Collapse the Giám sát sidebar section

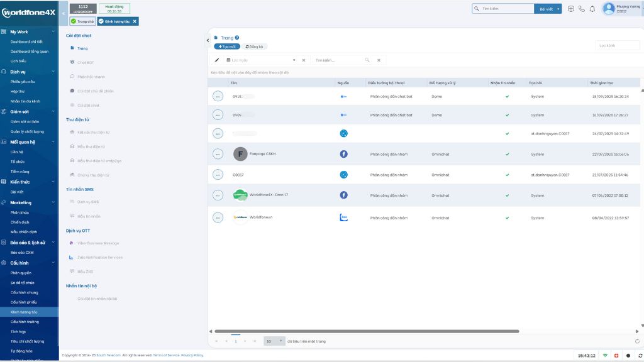[x=53, y=111]
